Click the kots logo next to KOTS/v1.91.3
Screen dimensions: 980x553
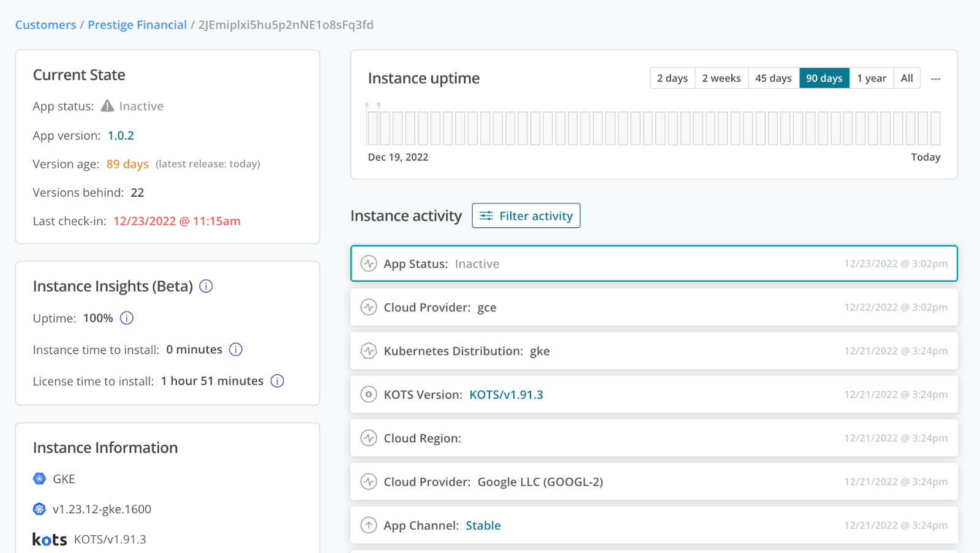(49, 538)
